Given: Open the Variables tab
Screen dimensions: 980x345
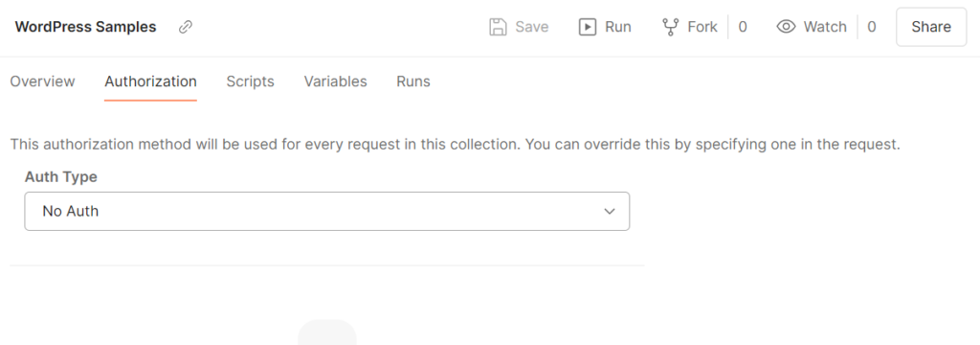Looking at the screenshot, I should [336, 81].
